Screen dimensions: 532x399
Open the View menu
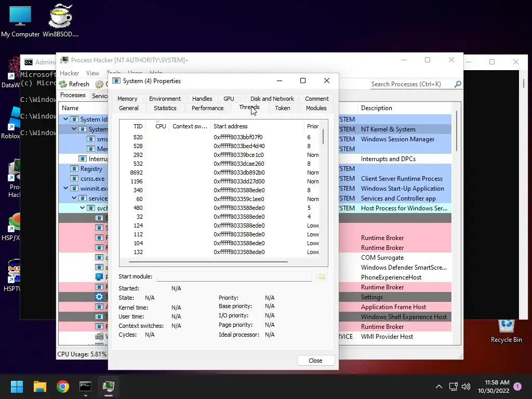[92, 73]
